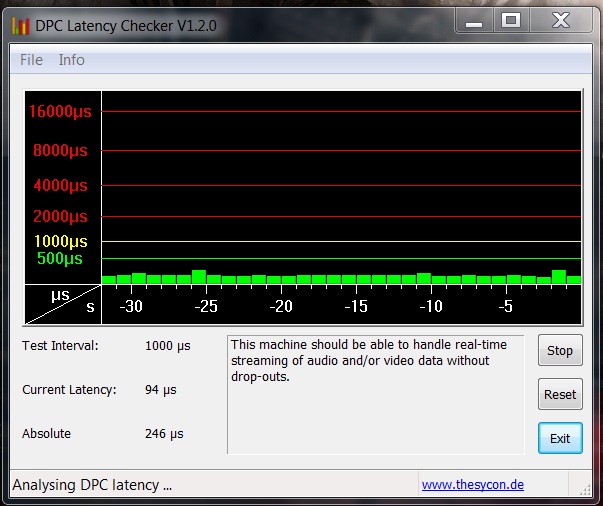Image resolution: width=603 pixels, height=506 pixels.
Task: Click the streaming capability message box
Action: coord(376,394)
